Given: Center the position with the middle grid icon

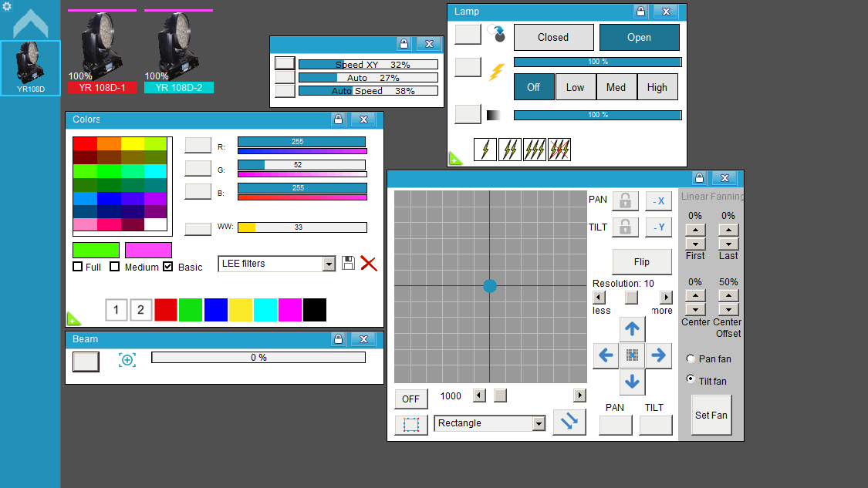Looking at the screenshot, I should click(x=632, y=355).
